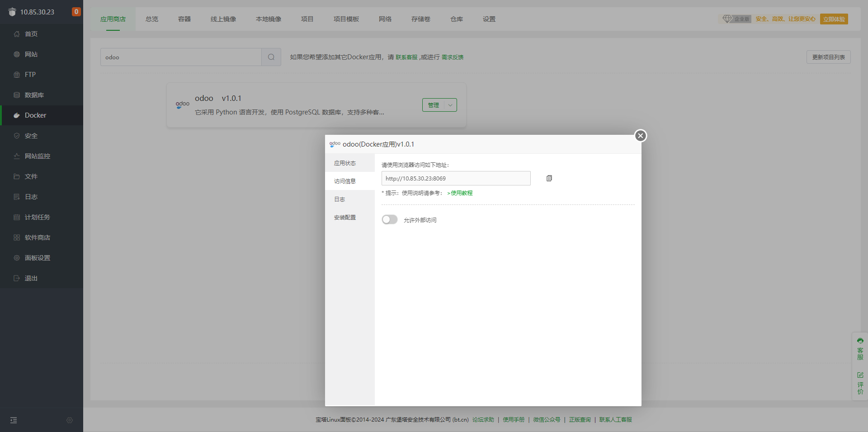Click the 10.85.30.23 server title
868x432 pixels.
pos(37,12)
